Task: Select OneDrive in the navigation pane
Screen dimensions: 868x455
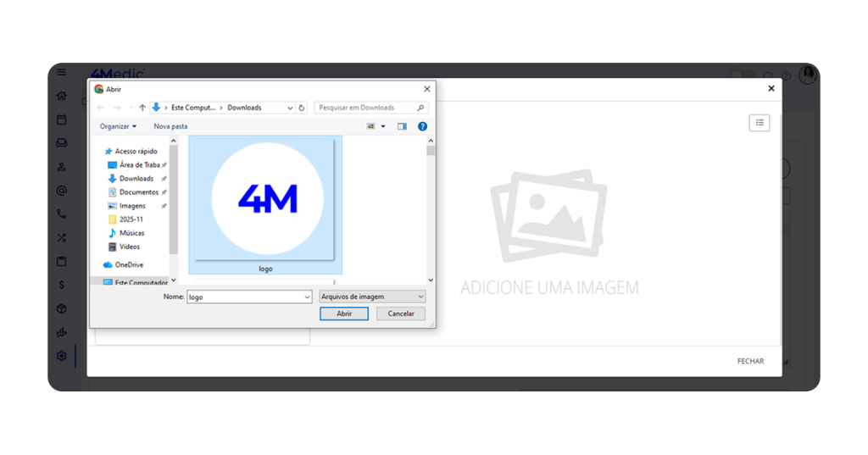Action: (x=130, y=265)
